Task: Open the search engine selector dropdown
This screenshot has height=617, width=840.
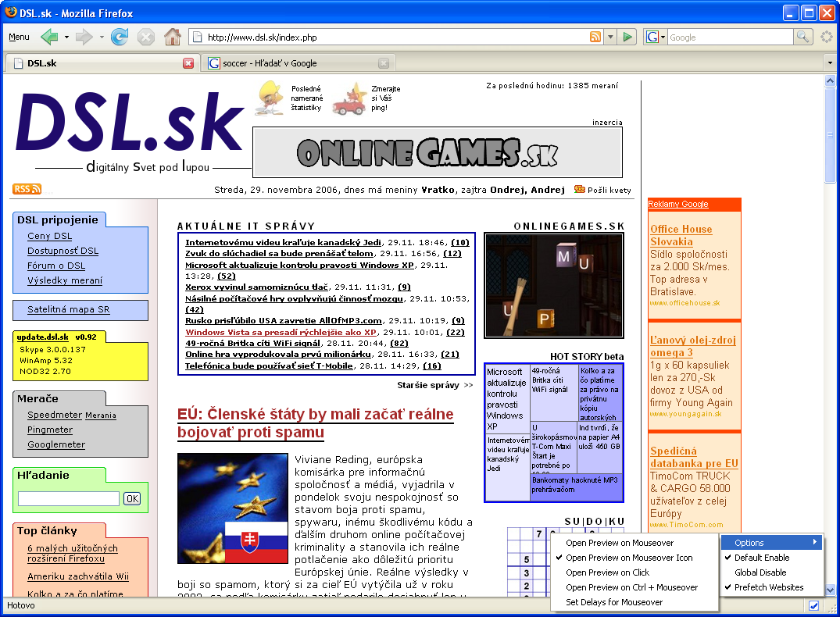Action: (663, 37)
